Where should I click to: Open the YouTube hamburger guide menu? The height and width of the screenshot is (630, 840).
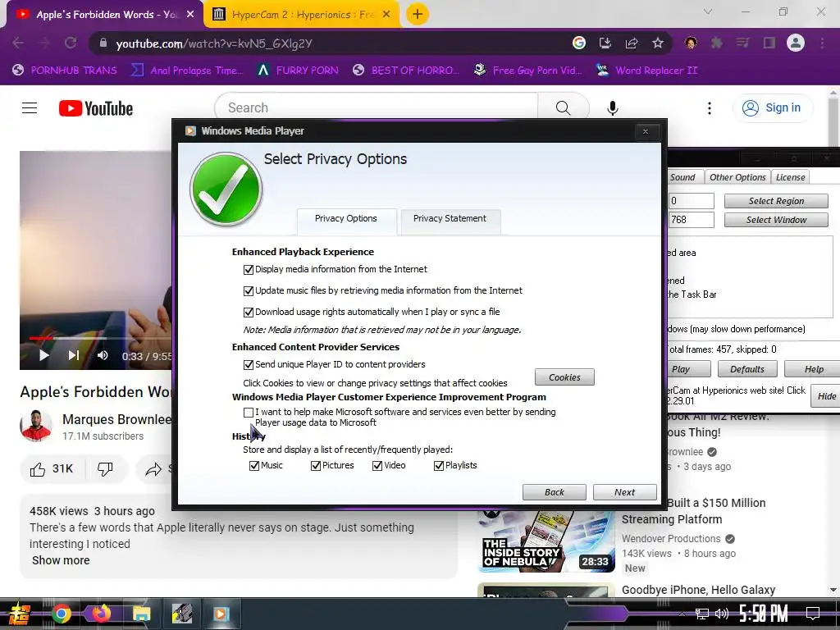pyautogui.click(x=30, y=108)
